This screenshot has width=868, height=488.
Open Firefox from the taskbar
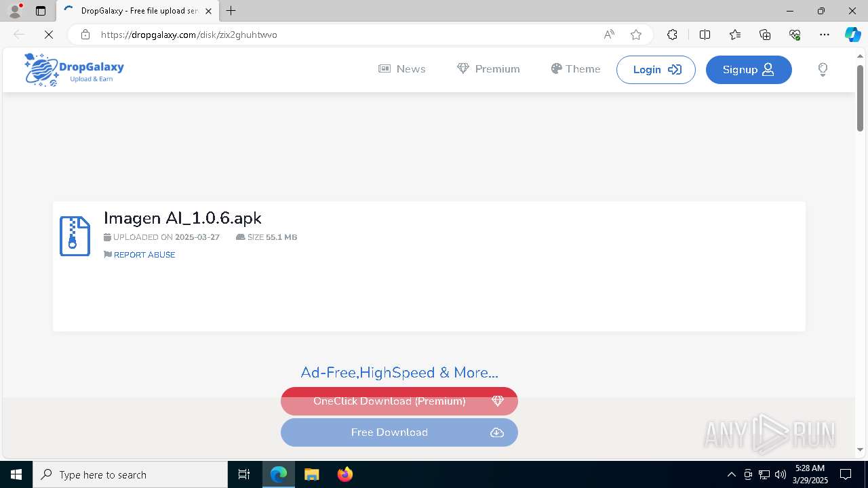pos(344,474)
